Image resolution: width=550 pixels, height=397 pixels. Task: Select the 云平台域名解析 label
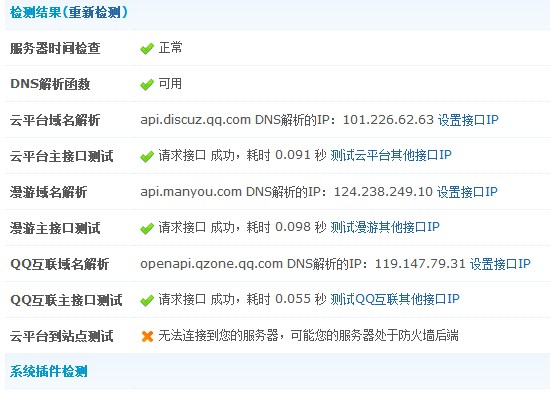tap(55, 120)
